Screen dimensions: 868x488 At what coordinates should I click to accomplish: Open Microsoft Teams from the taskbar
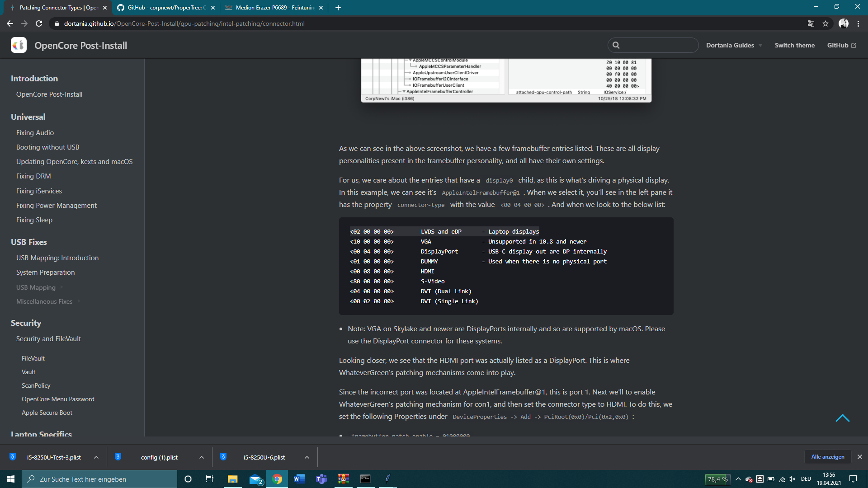click(321, 479)
